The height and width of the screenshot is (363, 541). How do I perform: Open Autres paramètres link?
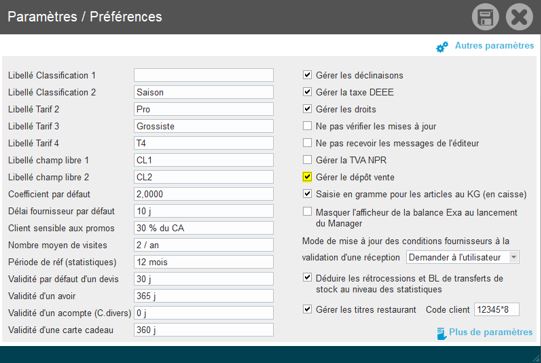click(x=494, y=46)
